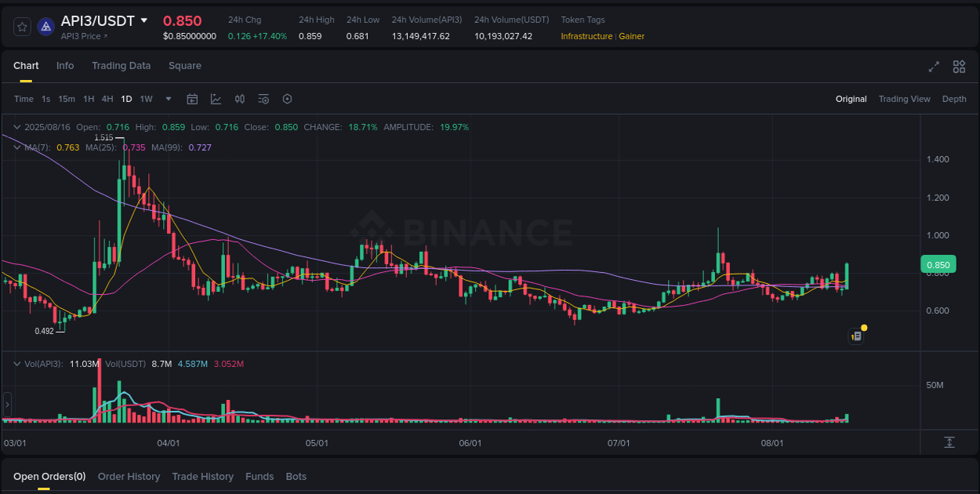Viewport: 980px width, 494px height.
Task: Open the chart settings hexagon icon
Action: click(x=287, y=99)
